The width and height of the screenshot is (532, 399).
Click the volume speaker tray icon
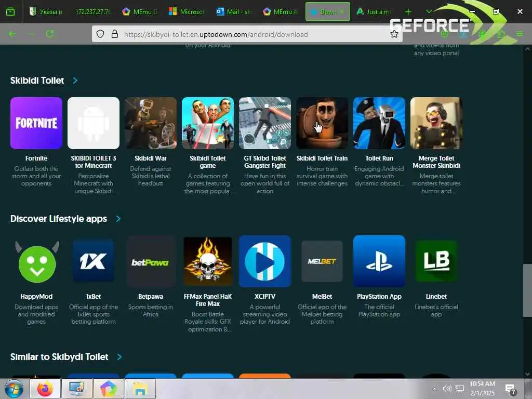(447, 389)
